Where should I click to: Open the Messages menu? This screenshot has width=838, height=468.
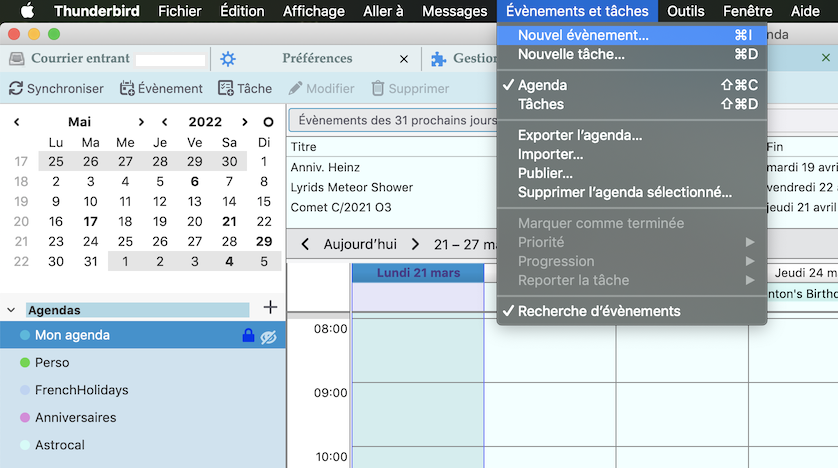pos(454,11)
